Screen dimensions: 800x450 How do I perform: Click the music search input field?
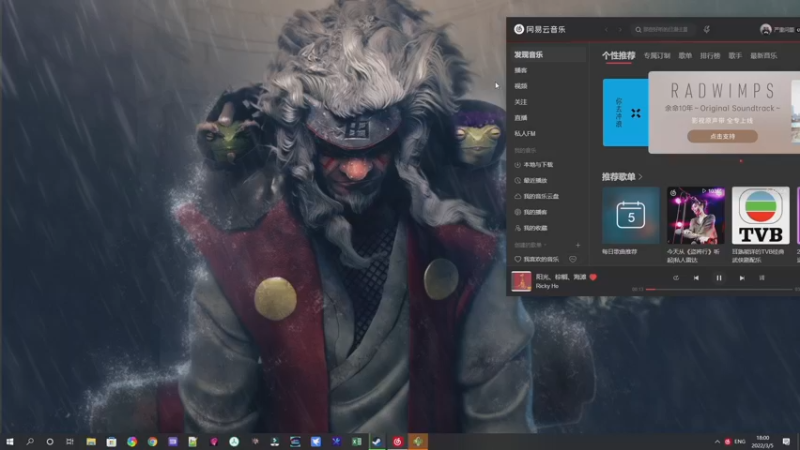(663, 30)
